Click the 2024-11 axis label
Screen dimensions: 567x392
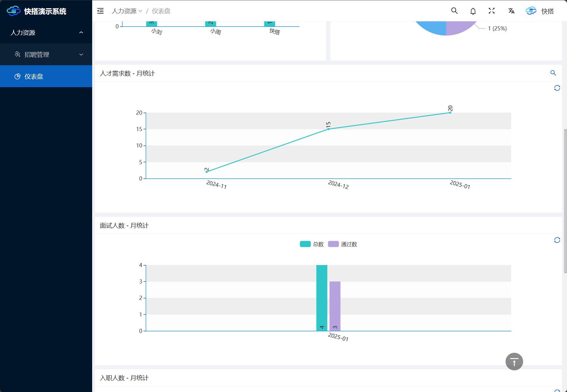pyautogui.click(x=217, y=185)
